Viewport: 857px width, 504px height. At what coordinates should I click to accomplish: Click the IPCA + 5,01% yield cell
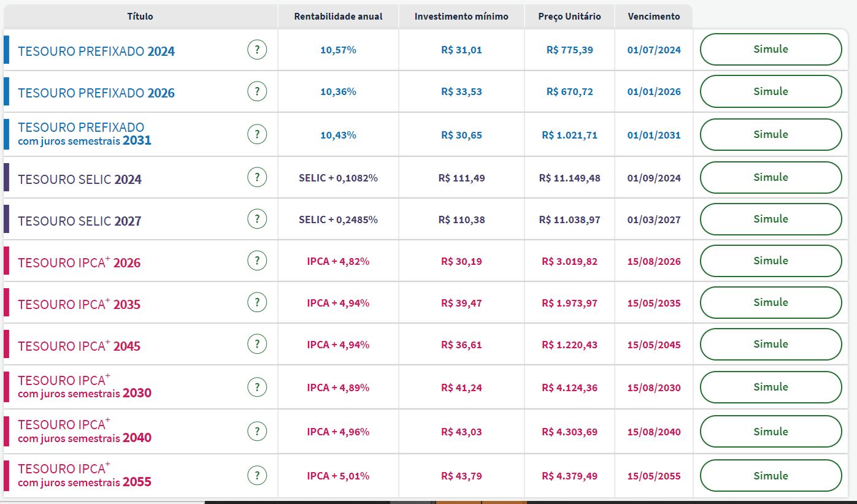(x=338, y=476)
